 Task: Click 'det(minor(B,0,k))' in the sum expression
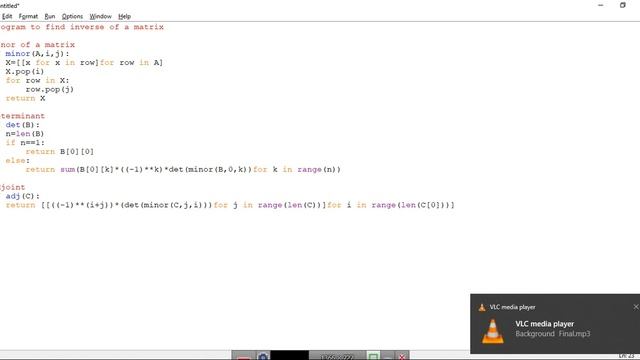pyautogui.click(x=210, y=169)
